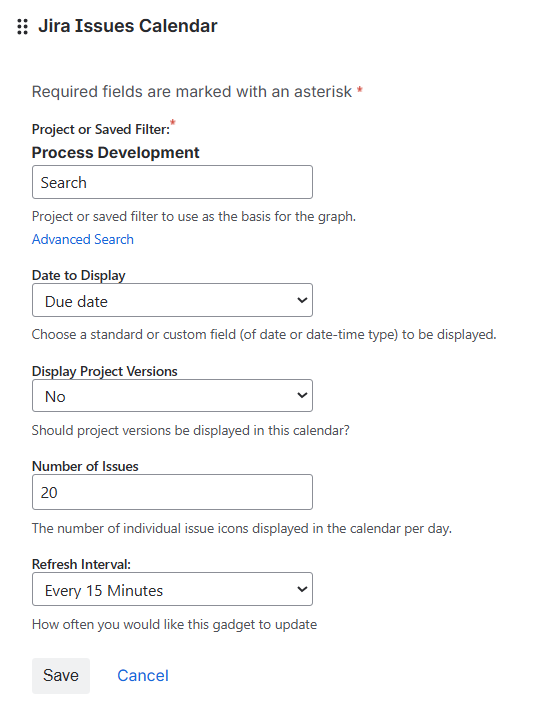Screen dimensions: 545x708
Task: Open the Advanced Search link
Action: pos(83,239)
